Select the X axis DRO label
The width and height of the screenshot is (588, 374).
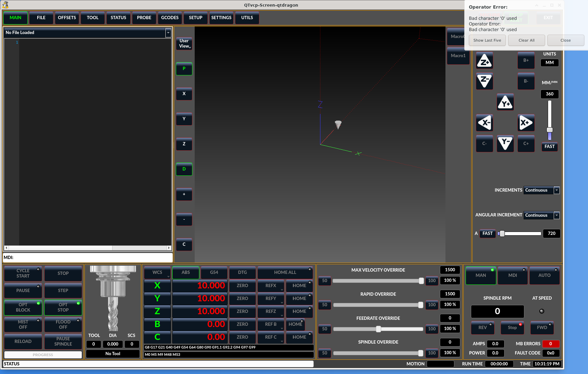click(157, 285)
